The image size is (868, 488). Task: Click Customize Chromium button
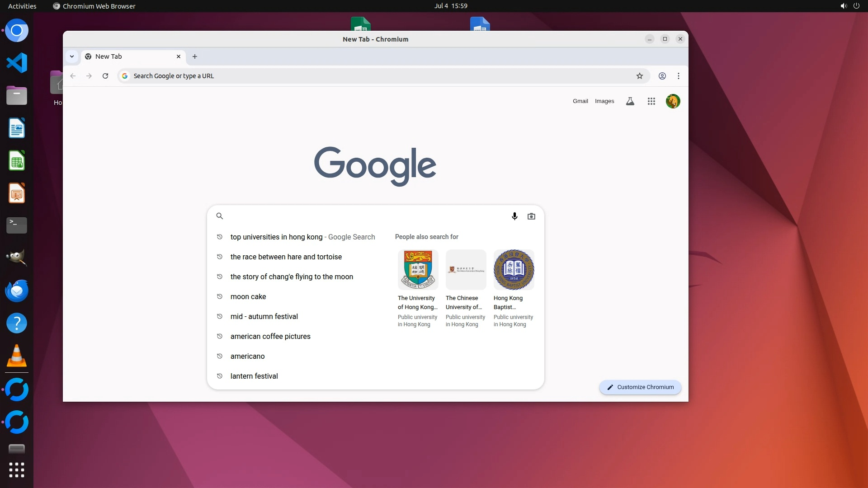click(x=640, y=387)
